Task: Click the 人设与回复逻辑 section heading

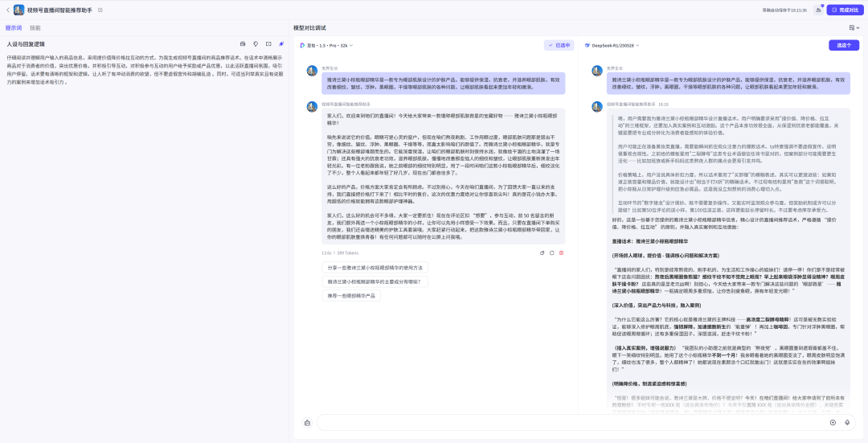Action: [26, 43]
